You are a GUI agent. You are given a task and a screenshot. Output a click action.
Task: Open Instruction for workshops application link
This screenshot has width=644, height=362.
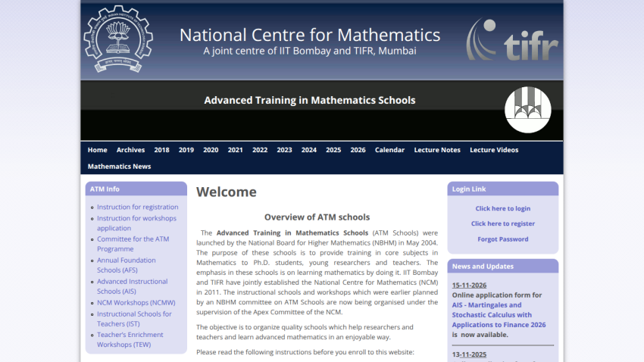pyautogui.click(x=136, y=223)
